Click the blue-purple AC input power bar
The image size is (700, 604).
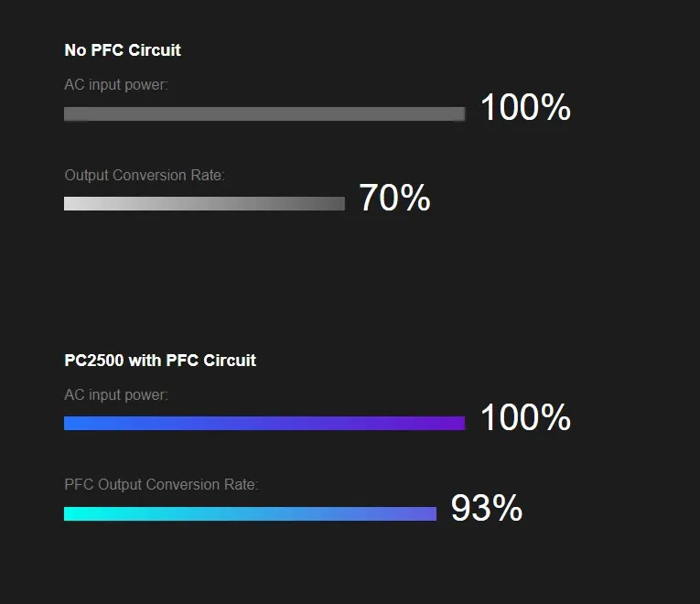click(264, 423)
